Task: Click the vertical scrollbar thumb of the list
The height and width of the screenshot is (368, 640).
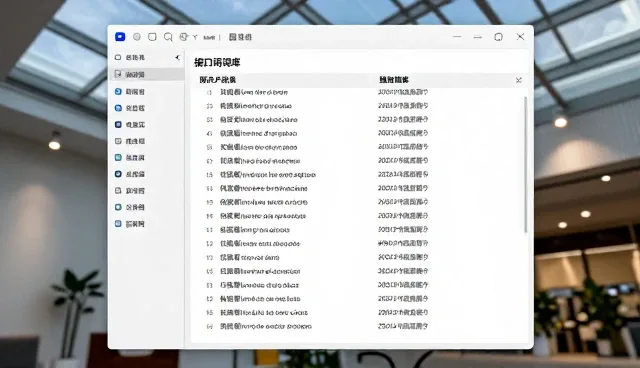Action: 525,165
